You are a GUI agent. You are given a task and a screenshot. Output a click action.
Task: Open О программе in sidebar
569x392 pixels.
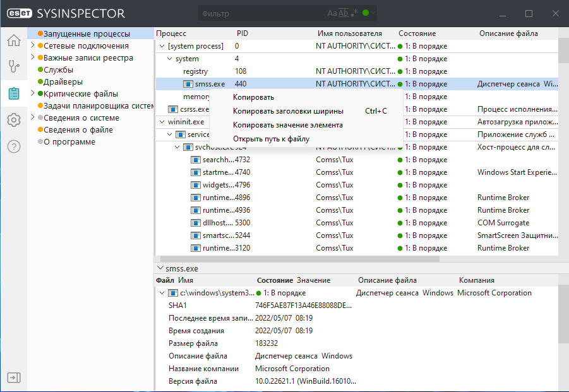click(69, 142)
